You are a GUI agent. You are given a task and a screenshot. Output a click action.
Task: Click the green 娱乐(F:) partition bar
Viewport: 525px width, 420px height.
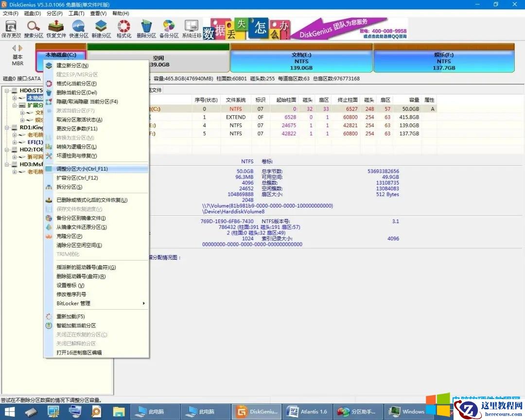coord(444,58)
